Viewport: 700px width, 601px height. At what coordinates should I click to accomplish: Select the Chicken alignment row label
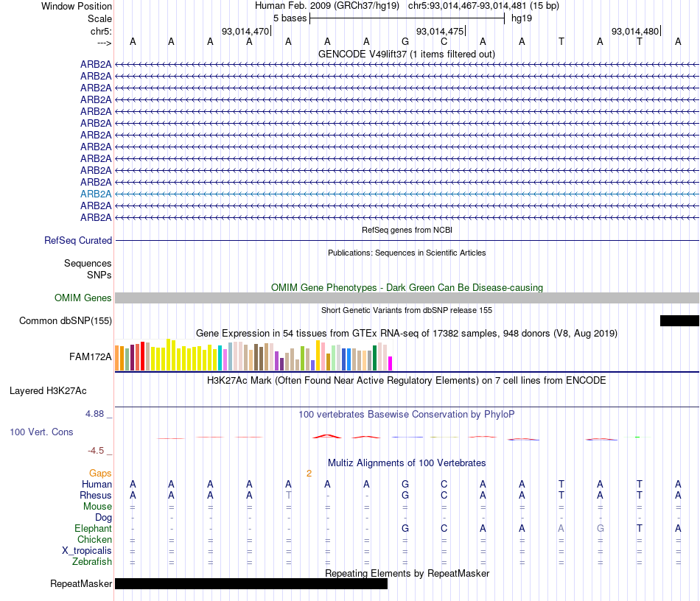point(94,539)
